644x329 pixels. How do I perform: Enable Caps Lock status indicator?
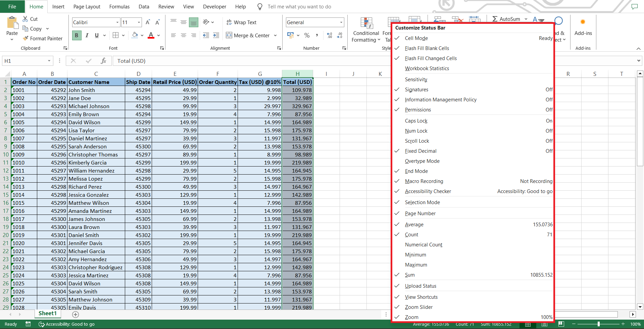[473, 121]
